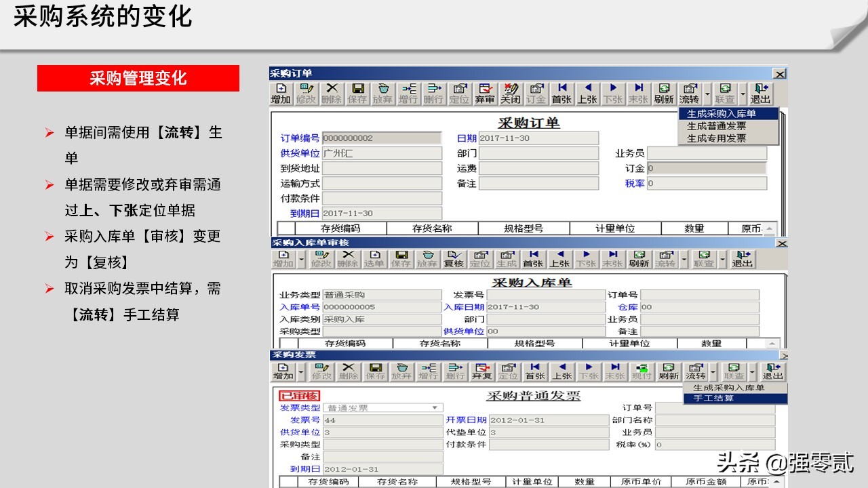Go to 上张 in the 采购发票 window

pyautogui.click(x=561, y=371)
